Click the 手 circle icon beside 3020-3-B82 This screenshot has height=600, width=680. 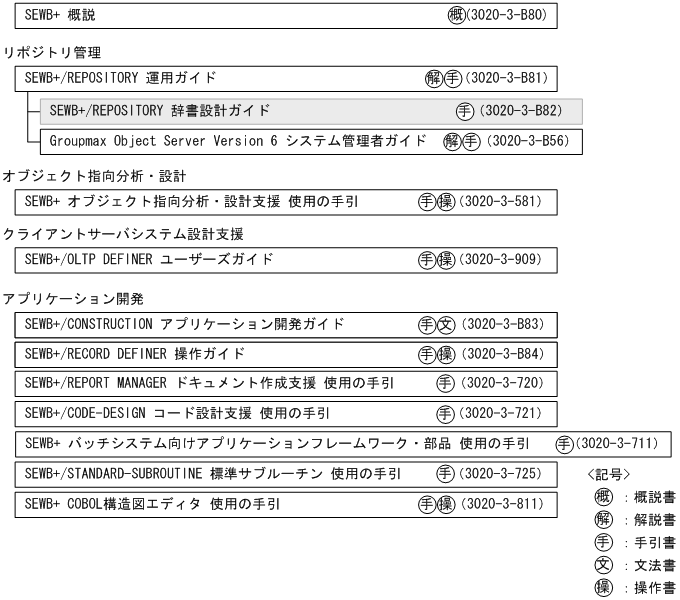coord(464,111)
